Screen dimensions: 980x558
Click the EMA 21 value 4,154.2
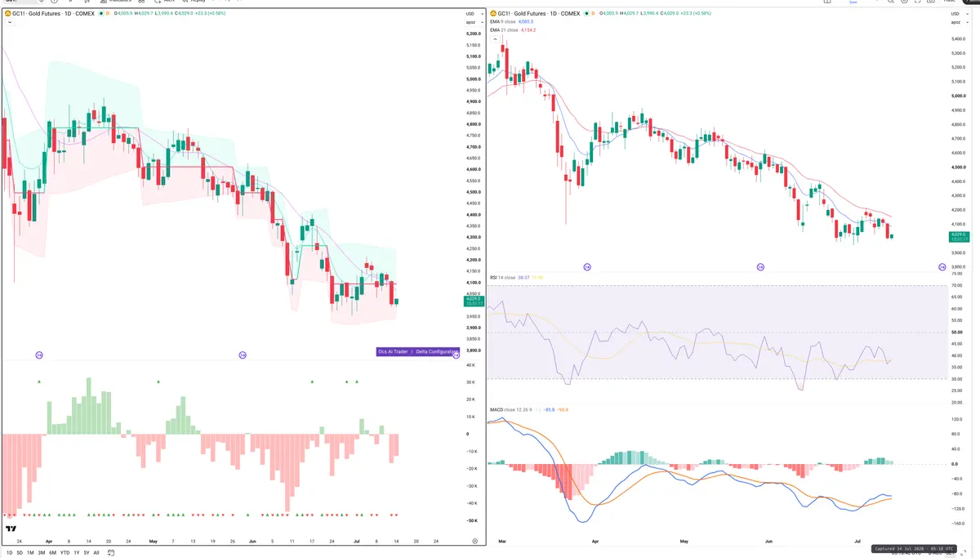527,29
